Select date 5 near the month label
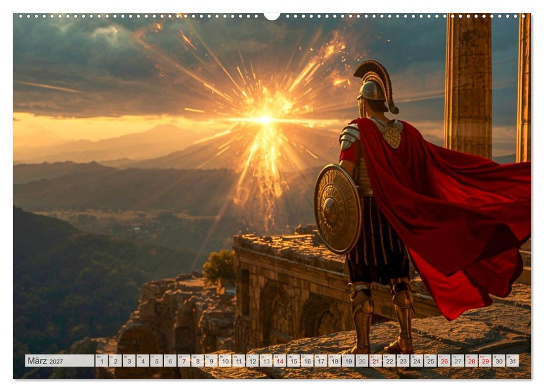The image size is (544, 392). click(157, 362)
